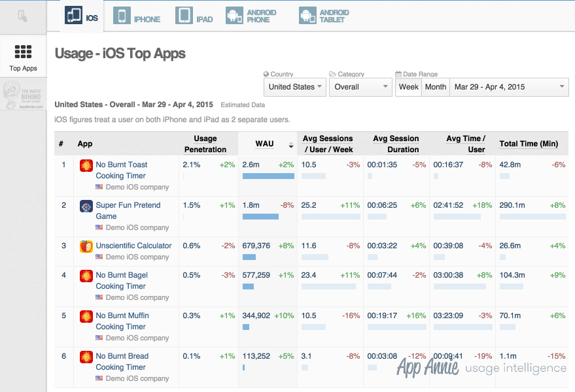Open the United States country dropdown

click(x=295, y=87)
